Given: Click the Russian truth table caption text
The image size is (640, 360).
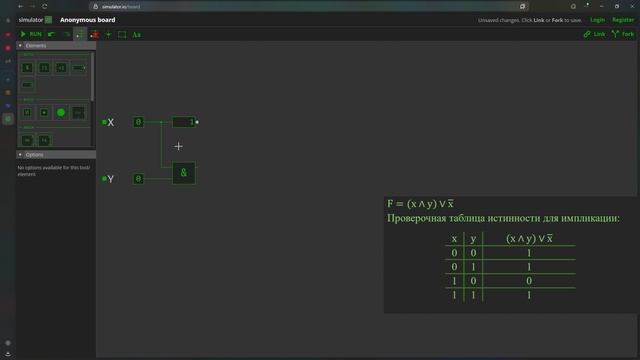Looking at the screenshot, I should (x=503, y=218).
